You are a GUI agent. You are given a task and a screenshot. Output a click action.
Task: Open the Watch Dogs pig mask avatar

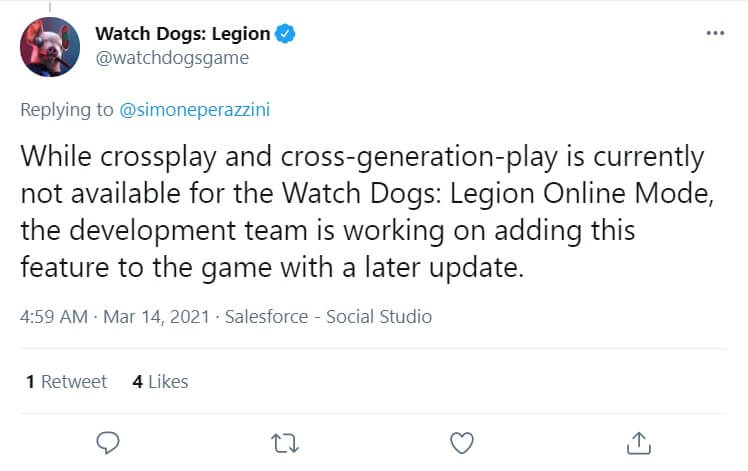tap(50, 45)
